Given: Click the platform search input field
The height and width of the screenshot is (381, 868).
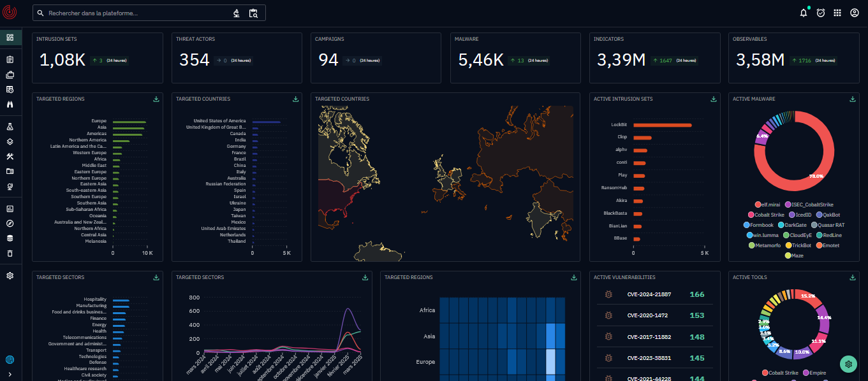Looking at the screenshot, I should tap(137, 13).
